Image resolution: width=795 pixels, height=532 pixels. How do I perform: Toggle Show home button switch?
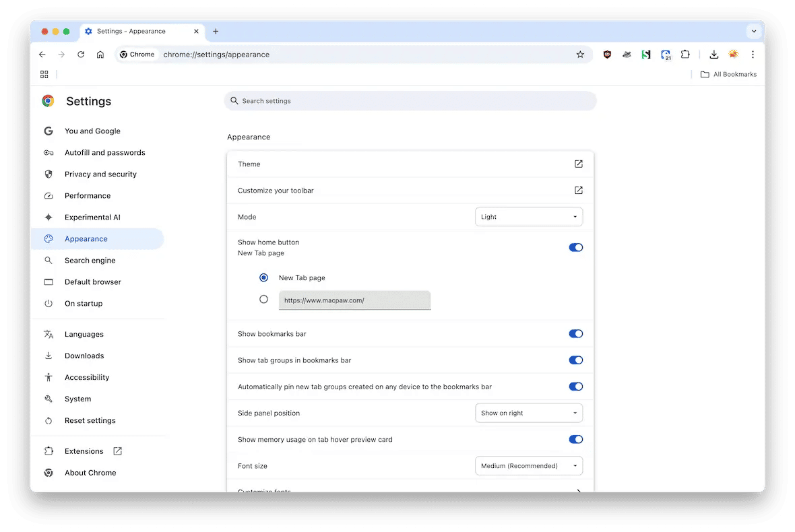[575, 247]
